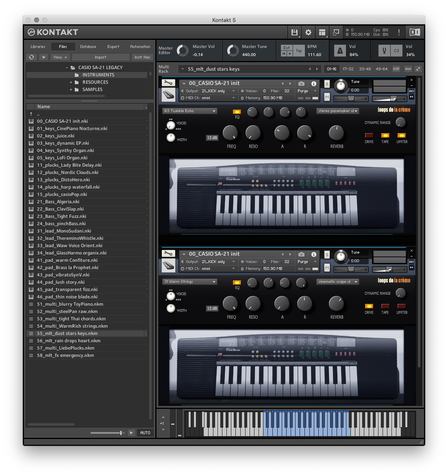The width and height of the screenshot is (448, 476).
Task: Click the refresh icon in the Files browser
Action: [x=31, y=57]
